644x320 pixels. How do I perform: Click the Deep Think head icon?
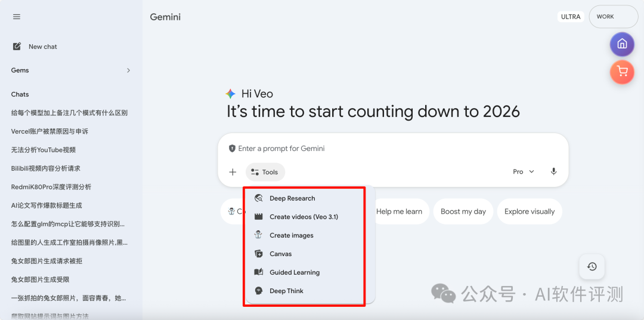258,291
